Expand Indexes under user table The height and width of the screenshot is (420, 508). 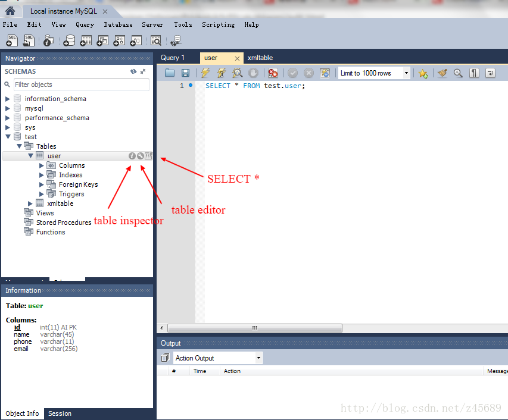point(42,175)
